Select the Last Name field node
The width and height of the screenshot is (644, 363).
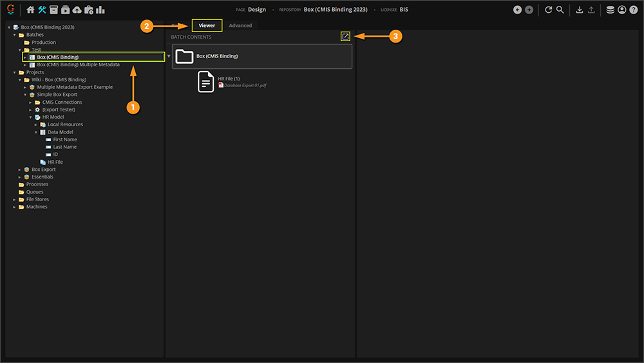pos(64,147)
